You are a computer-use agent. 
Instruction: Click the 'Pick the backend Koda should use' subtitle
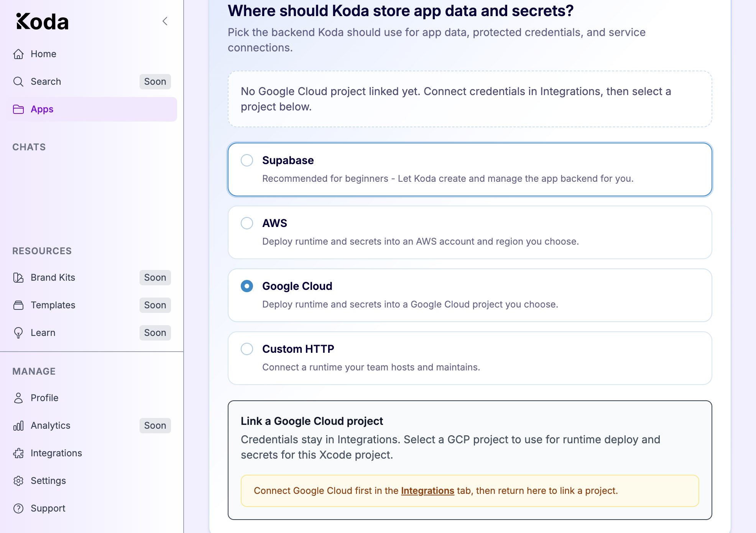(437, 40)
